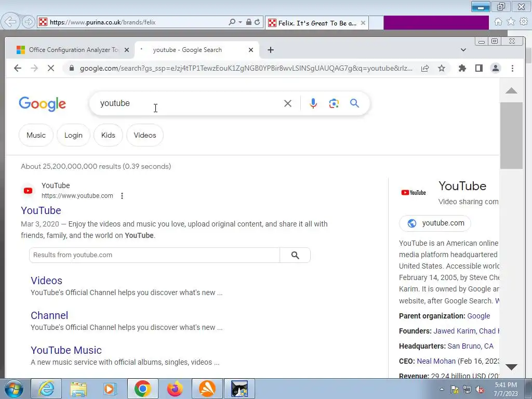Open the Channel sitelink

[x=49, y=315]
